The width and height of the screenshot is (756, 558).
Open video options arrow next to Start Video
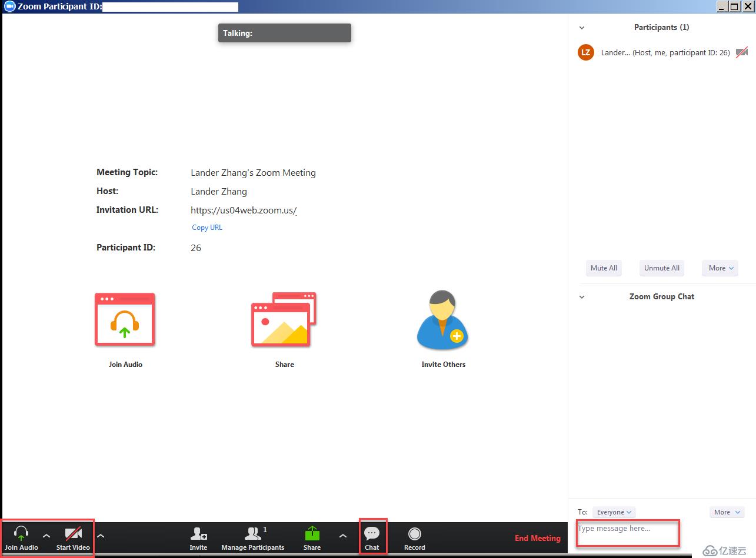[101, 536]
